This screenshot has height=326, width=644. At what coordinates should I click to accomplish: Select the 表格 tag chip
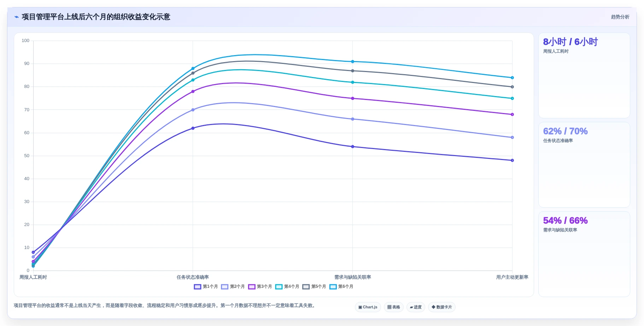393,307
